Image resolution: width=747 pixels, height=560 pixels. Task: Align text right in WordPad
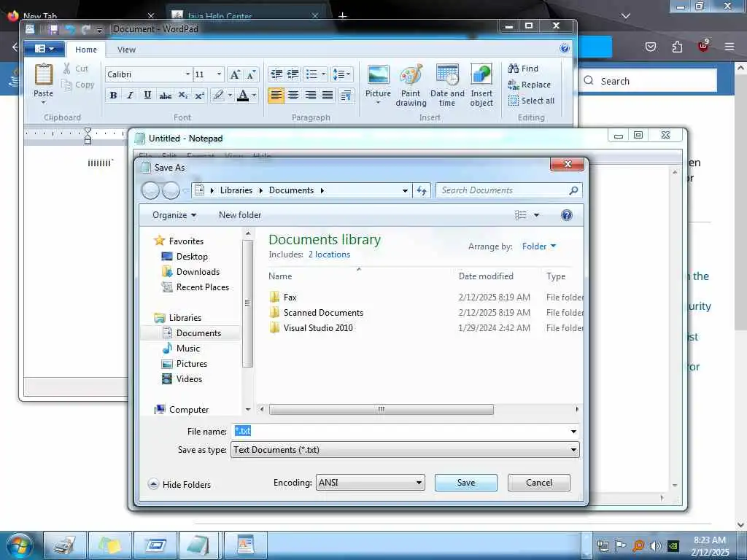click(311, 96)
